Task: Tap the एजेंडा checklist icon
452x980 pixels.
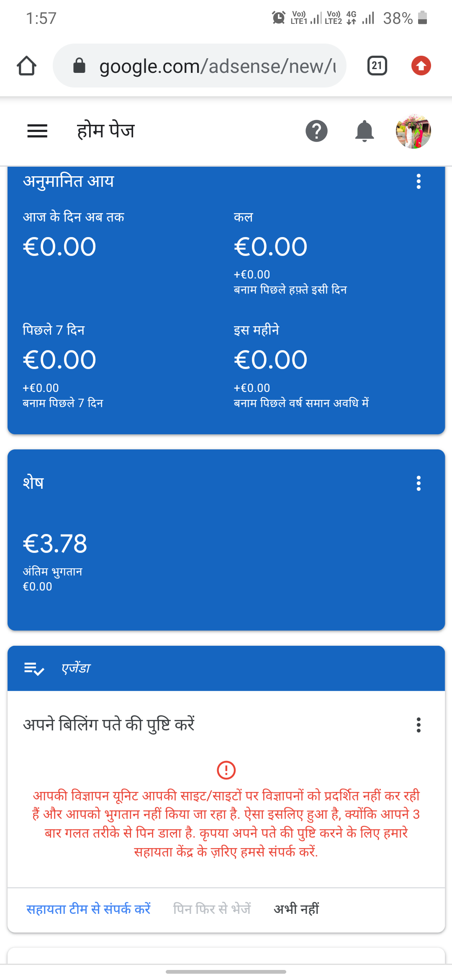Action: click(34, 669)
